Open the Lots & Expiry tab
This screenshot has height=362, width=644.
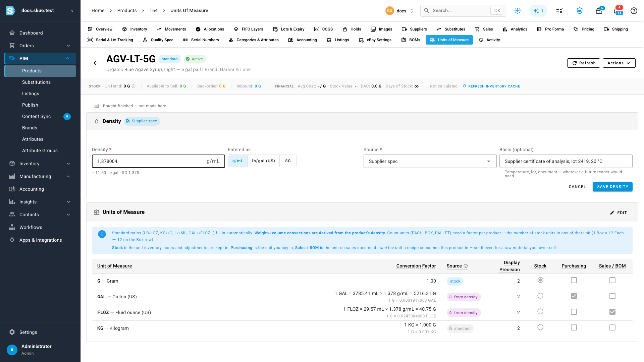coord(288,29)
